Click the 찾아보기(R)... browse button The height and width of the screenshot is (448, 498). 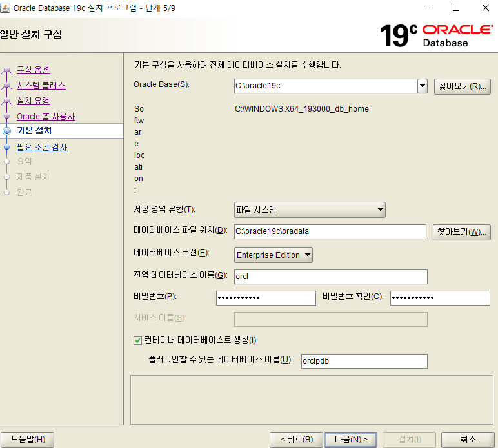(x=463, y=86)
